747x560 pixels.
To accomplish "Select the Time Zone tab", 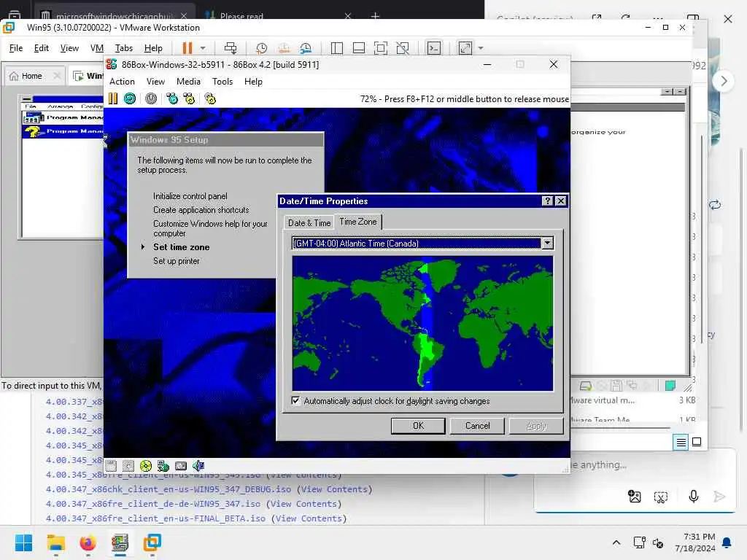I will pos(357,222).
